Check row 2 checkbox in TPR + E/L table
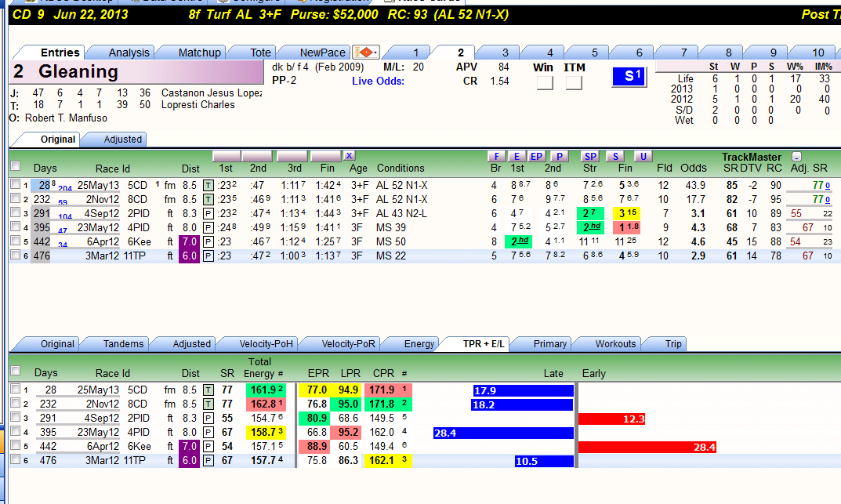Image resolution: width=841 pixels, height=504 pixels. click(15, 403)
